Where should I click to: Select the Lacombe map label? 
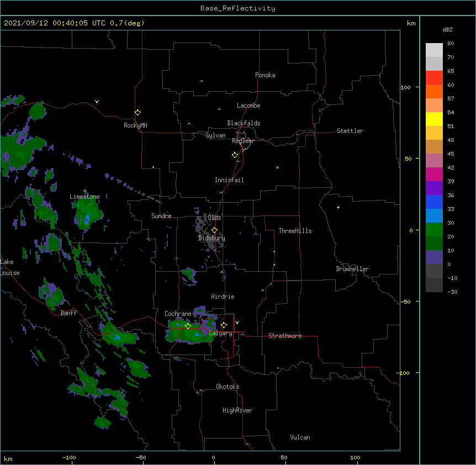(x=248, y=105)
